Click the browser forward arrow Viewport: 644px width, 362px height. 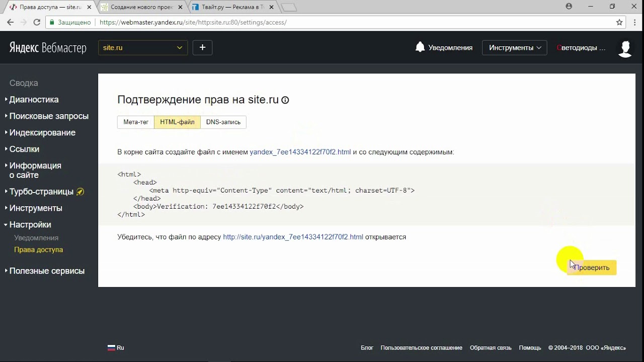(x=23, y=22)
